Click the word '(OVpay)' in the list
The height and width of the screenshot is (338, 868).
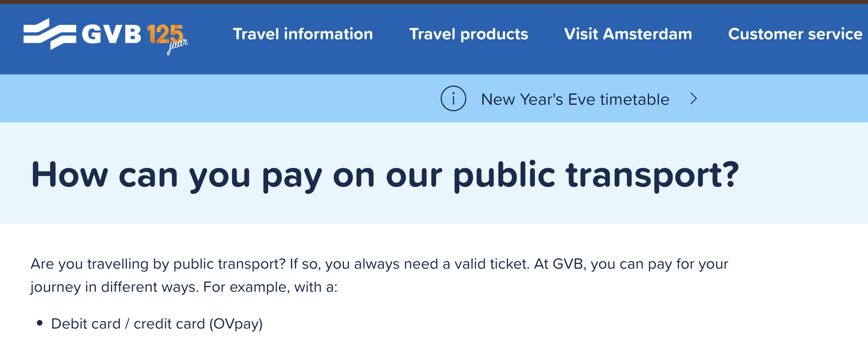point(236,324)
